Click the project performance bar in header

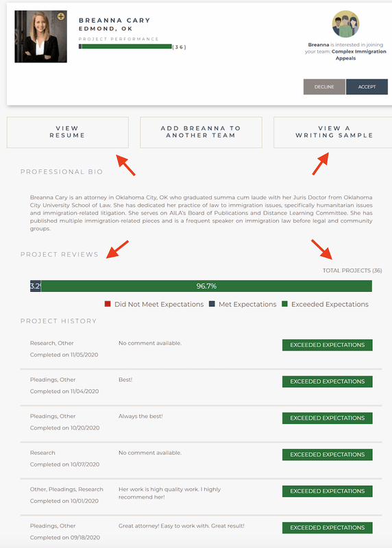click(125, 47)
